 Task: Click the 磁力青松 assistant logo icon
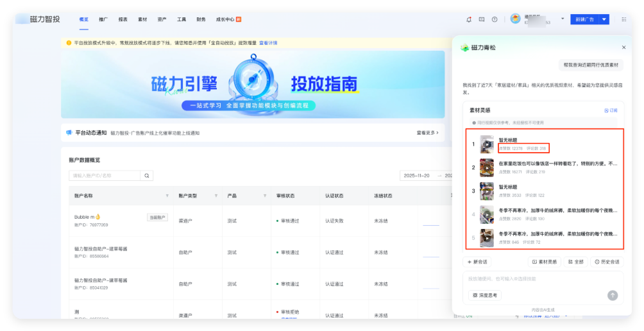464,47
